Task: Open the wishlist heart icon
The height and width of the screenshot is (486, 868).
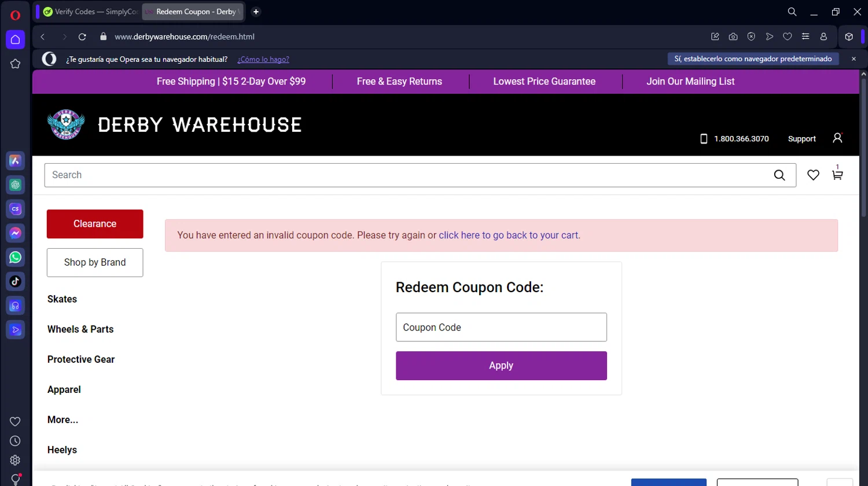Action: click(813, 175)
